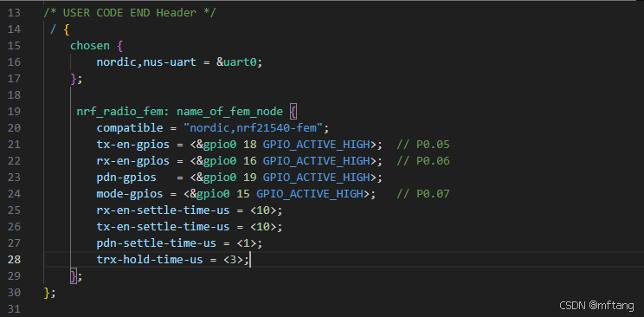Click line number 13 in the gutter
The width and height of the screenshot is (644, 317).
tap(14, 13)
